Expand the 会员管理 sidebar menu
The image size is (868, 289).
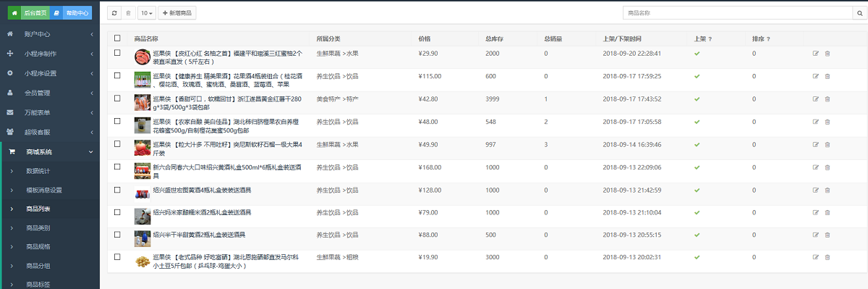50,93
